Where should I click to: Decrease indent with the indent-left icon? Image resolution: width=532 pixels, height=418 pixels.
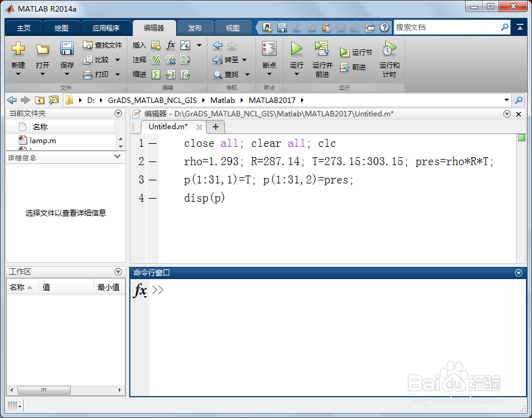pos(185,74)
